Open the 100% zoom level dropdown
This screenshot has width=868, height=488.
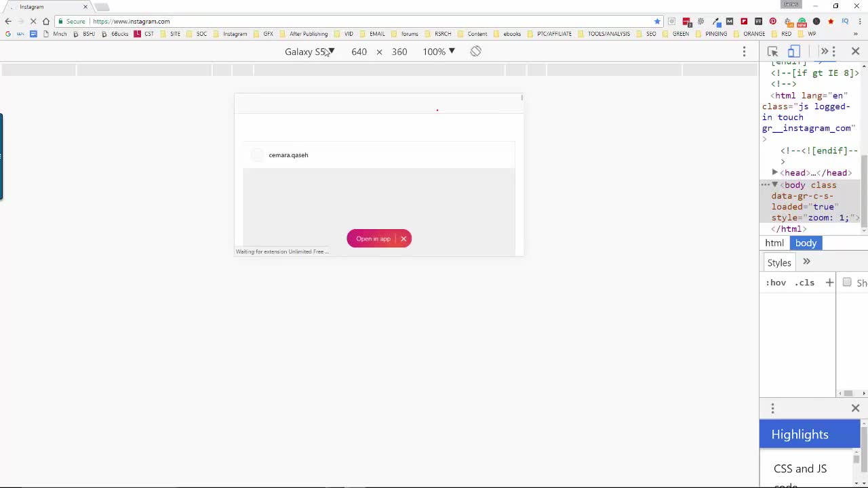click(438, 52)
